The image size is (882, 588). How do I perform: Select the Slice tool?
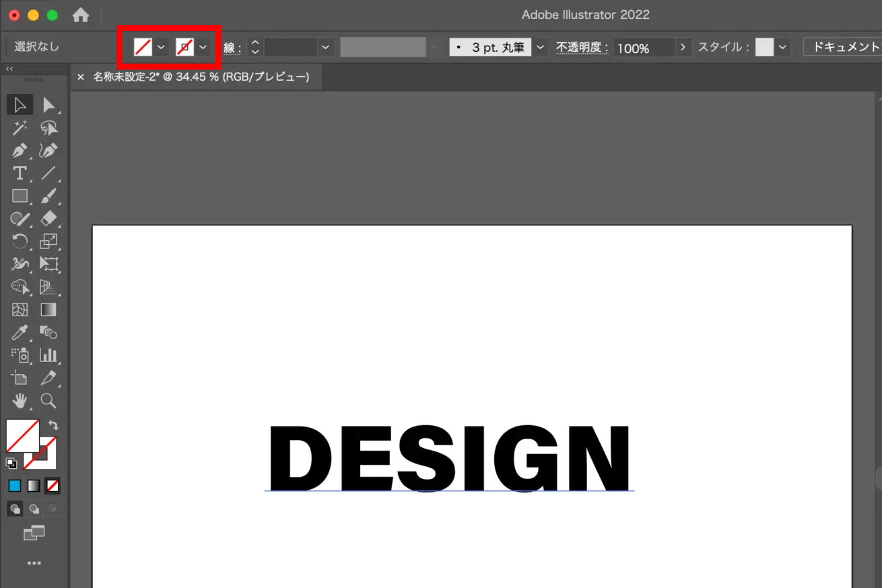(48, 377)
